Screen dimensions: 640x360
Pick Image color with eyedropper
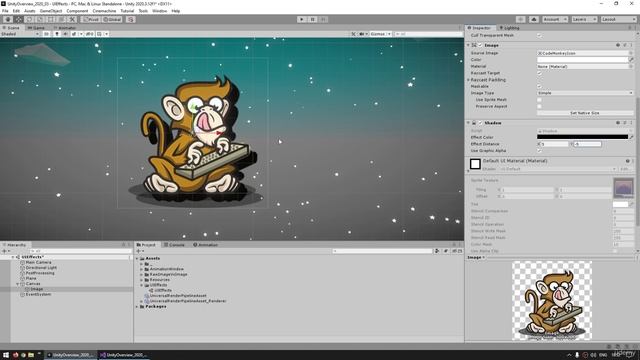click(631, 60)
